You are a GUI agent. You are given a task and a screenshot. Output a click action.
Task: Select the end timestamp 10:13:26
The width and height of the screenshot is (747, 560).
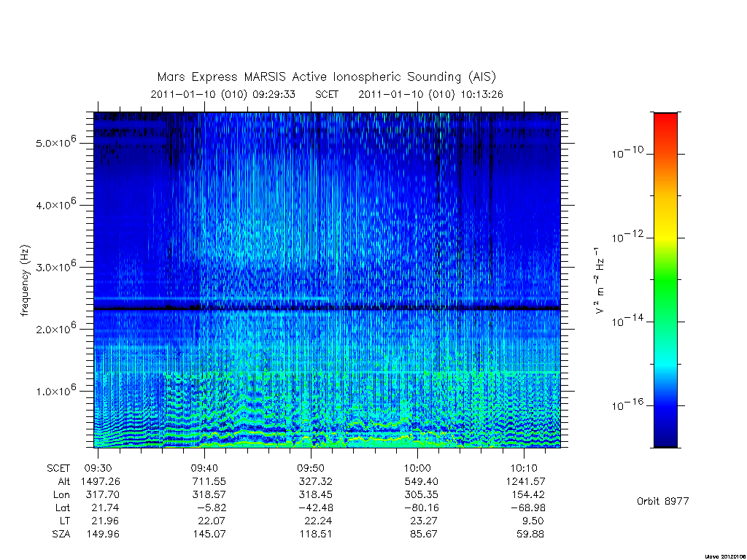pyautogui.click(x=481, y=94)
